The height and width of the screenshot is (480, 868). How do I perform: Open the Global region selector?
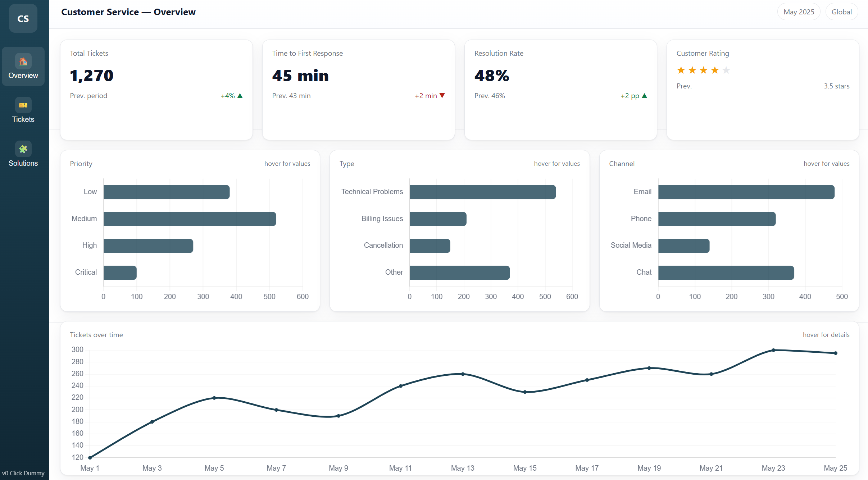click(841, 12)
